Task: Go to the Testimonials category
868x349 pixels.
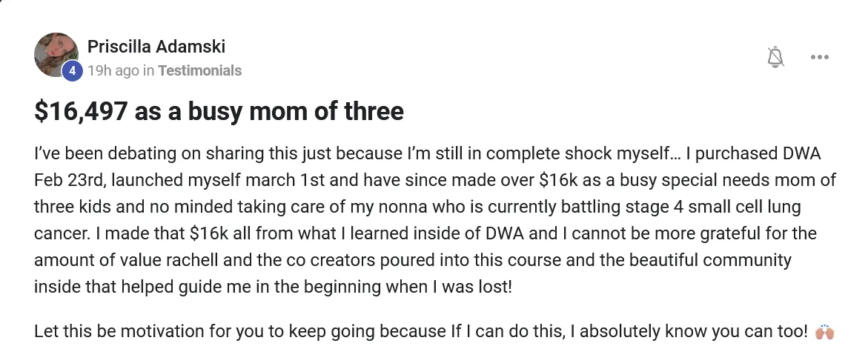Action: [200, 71]
